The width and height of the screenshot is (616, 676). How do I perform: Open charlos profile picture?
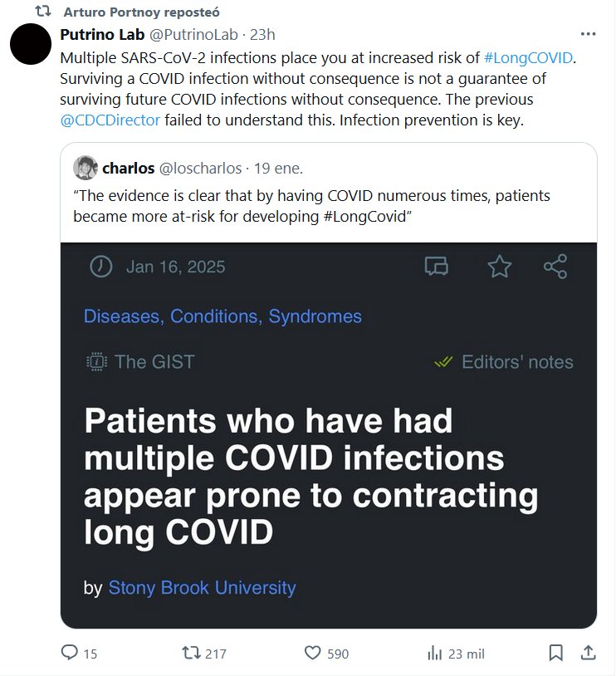pyautogui.click(x=86, y=169)
